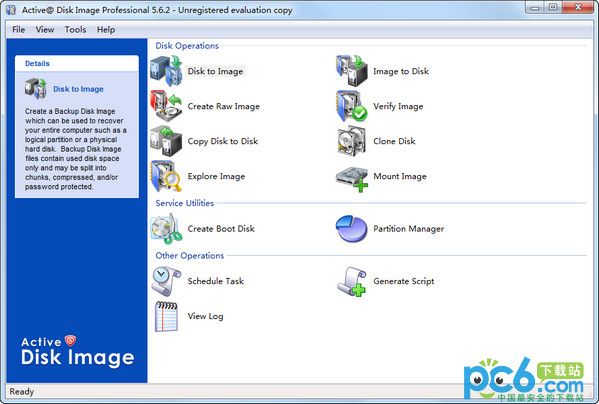Launch the Verify Image icon
The image size is (599, 404).
pyautogui.click(x=352, y=106)
